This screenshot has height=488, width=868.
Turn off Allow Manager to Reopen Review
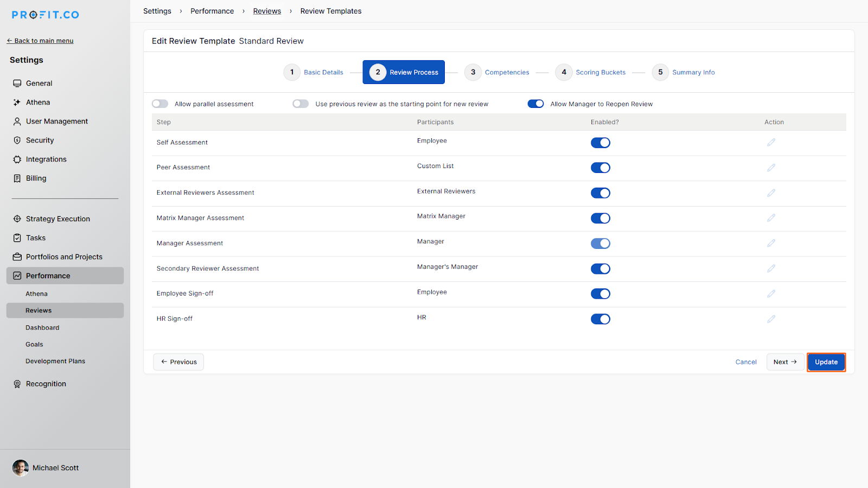pyautogui.click(x=535, y=104)
